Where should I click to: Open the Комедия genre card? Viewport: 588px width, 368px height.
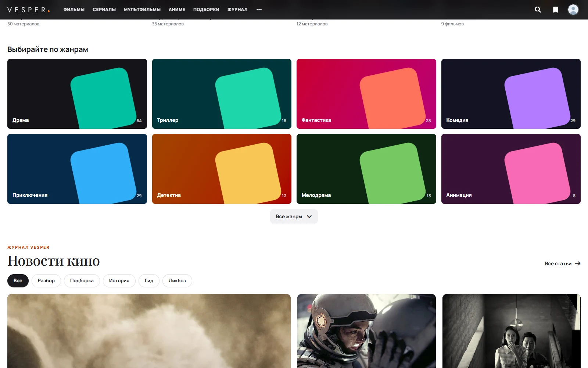click(511, 94)
